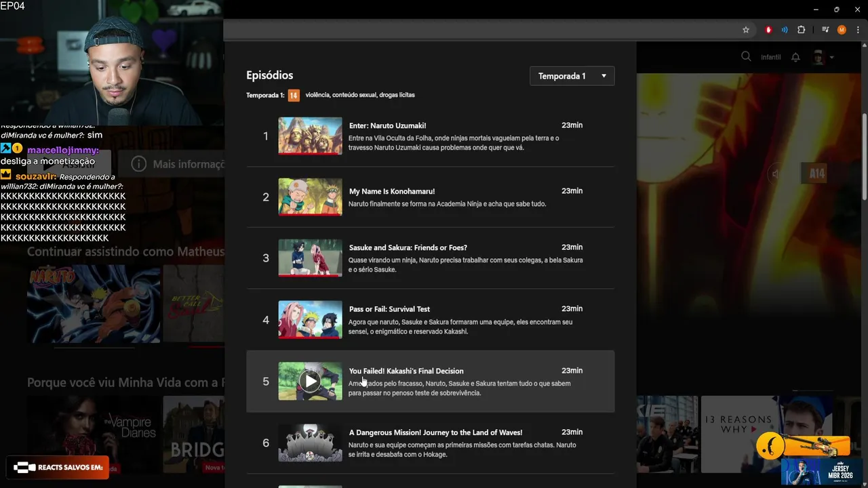Play episode 5 using the play button overlay

(310, 381)
